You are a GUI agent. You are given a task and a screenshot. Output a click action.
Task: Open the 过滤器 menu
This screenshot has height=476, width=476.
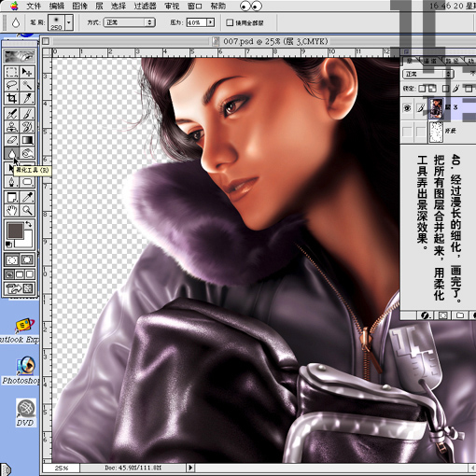pos(145,6)
